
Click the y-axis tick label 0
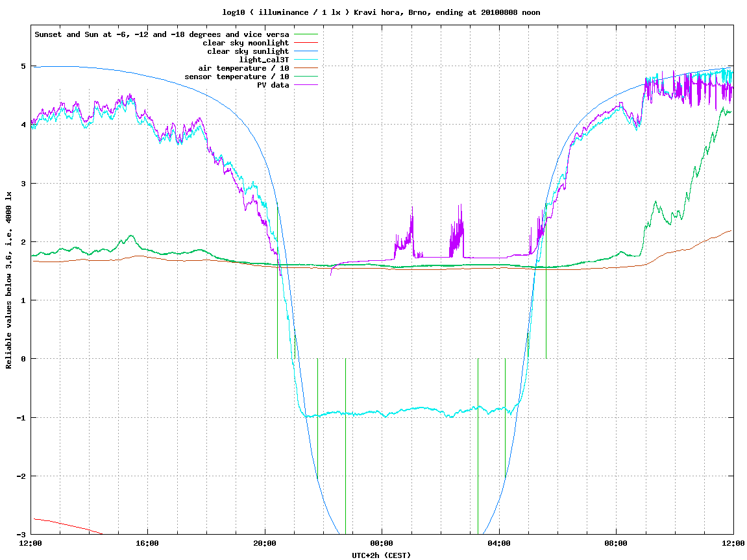[x=23, y=359]
